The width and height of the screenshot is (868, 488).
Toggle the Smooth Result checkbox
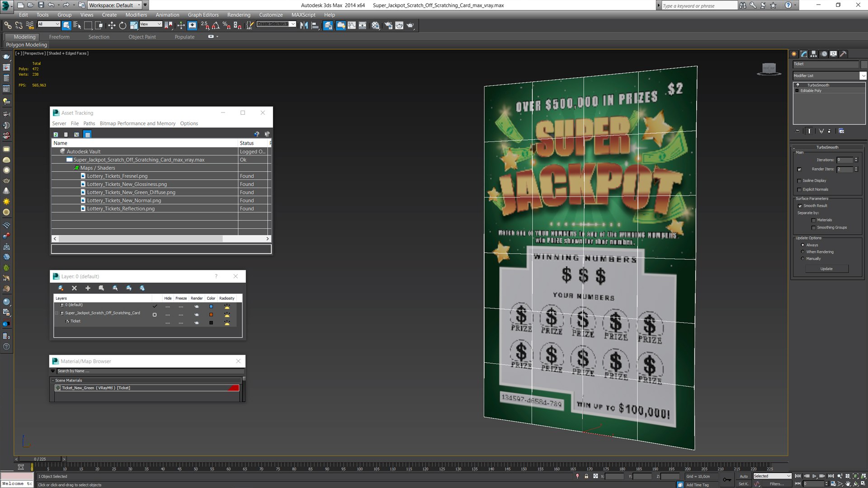(x=800, y=206)
